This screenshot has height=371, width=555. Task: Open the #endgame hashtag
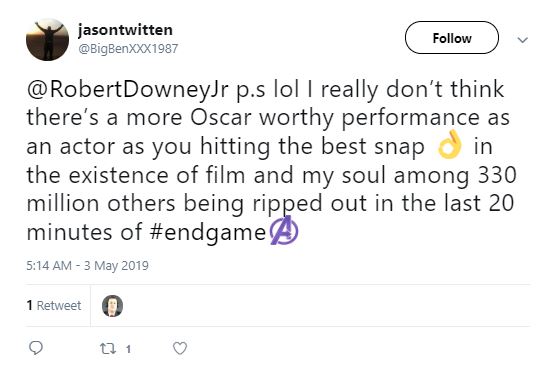click(208, 233)
